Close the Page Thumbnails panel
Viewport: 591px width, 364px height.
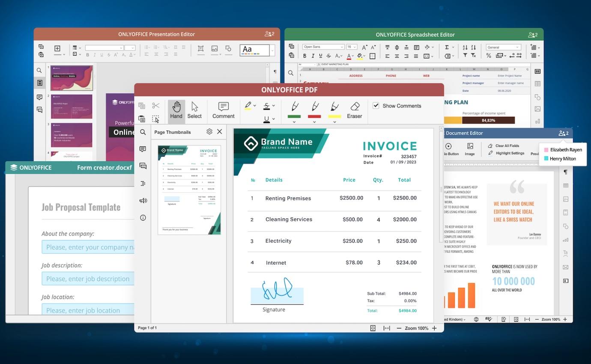pos(220,131)
